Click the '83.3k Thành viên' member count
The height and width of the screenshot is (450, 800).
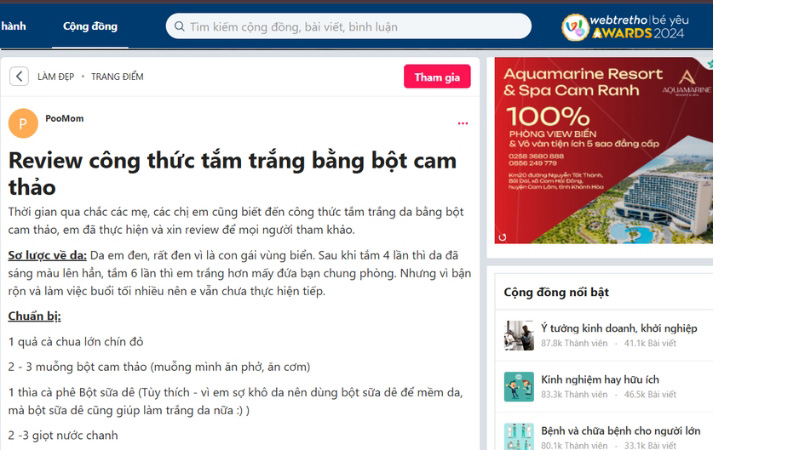pyautogui.click(x=574, y=394)
